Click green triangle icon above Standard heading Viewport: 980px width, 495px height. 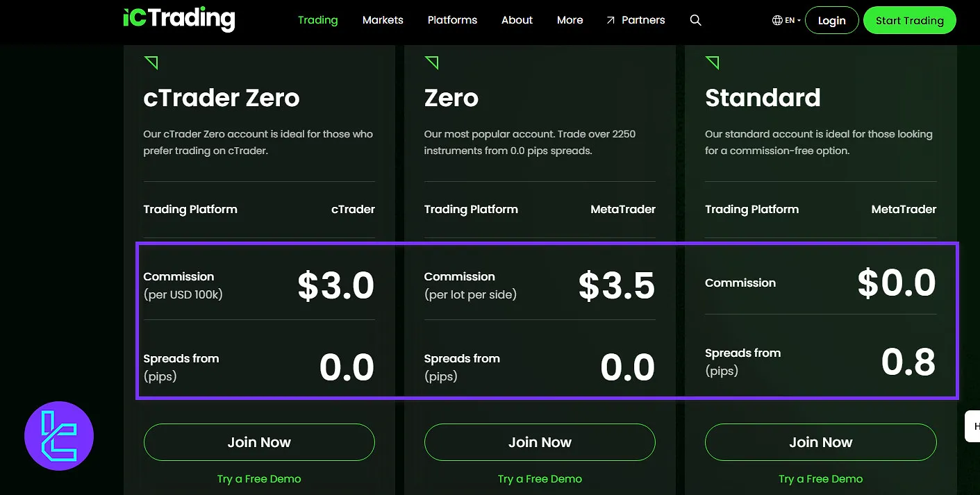coord(712,63)
